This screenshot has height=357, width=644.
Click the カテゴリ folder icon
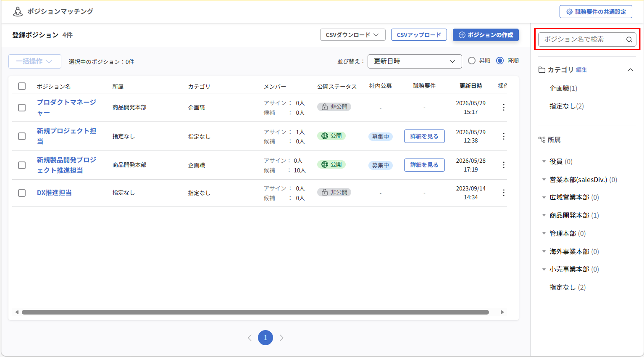542,70
